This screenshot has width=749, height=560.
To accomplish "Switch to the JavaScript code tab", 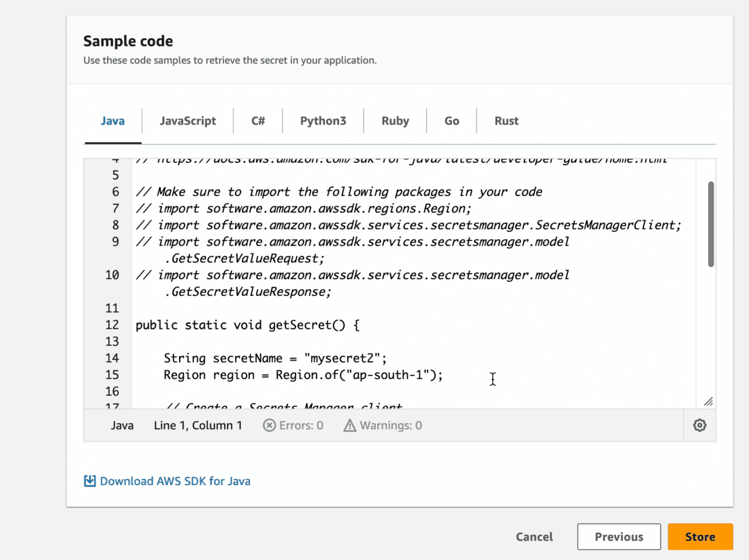I will click(188, 121).
